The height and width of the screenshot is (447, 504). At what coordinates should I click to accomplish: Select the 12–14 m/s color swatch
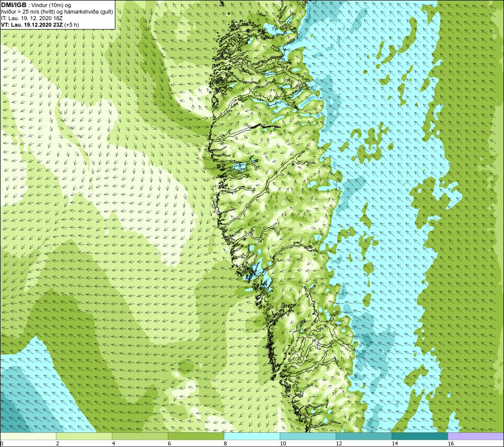click(363, 436)
